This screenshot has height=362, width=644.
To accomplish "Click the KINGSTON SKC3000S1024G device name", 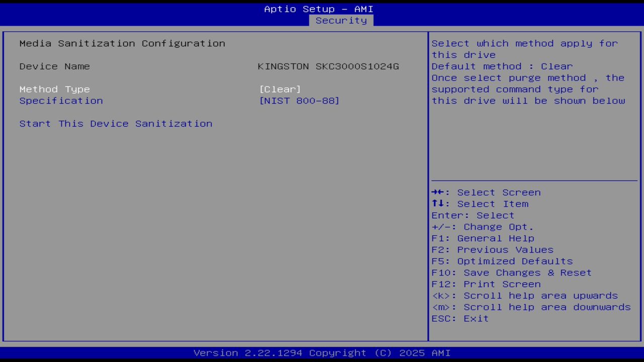I will 328,66.
